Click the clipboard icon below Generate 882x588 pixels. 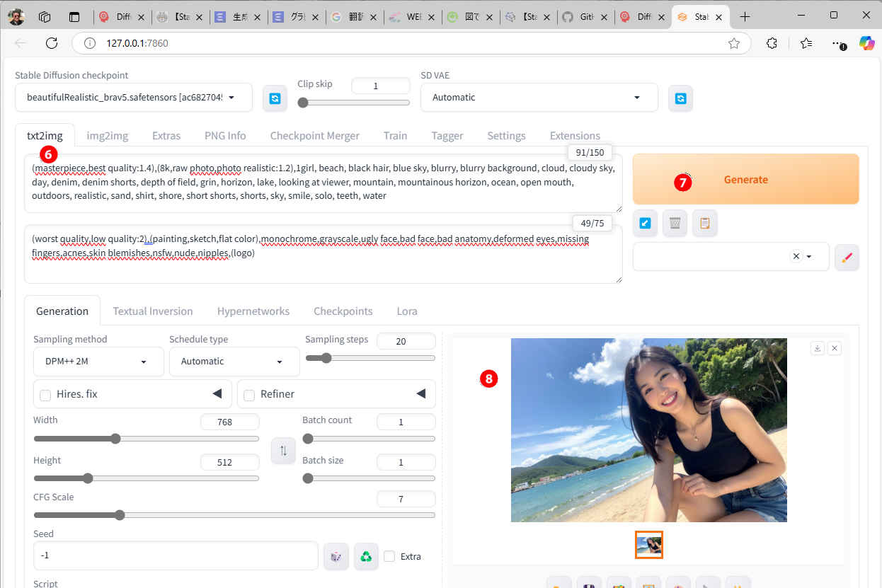coord(704,224)
